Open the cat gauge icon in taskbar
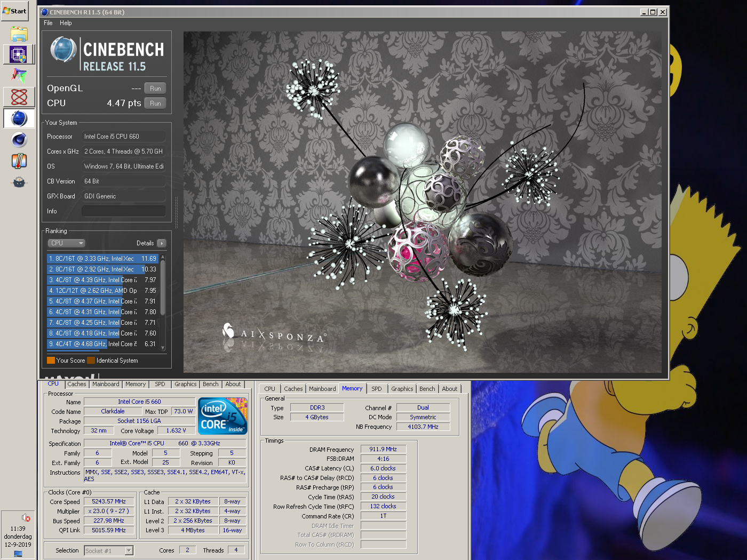Image resolution: width=747 pixels, height=560 pixels. [19, 182]
